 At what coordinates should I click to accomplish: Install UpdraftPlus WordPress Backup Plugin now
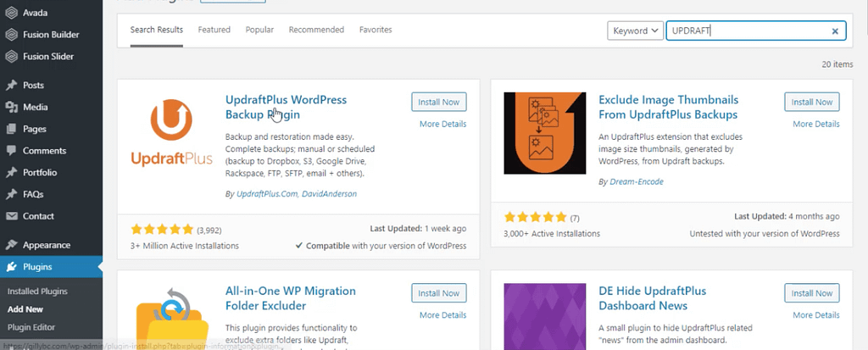[439, 102]
